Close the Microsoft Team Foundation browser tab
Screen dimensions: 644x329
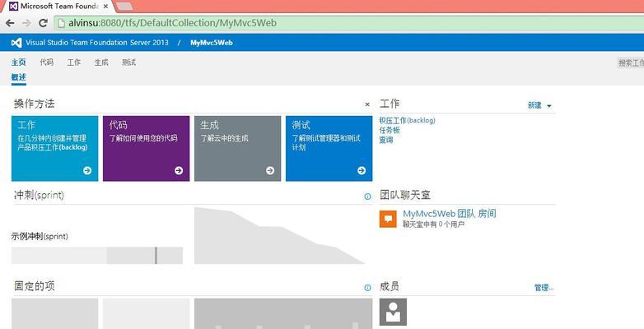(105, 7)
